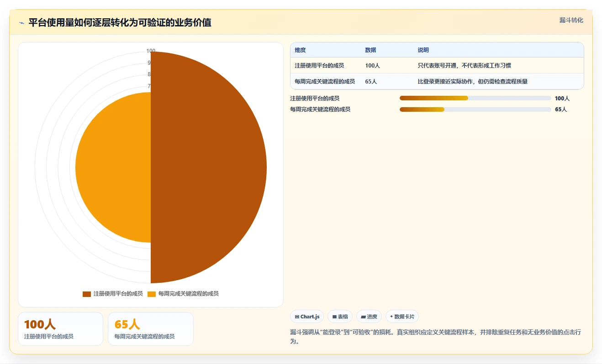Select the 进度 tag chip
Viewport: 602px width, 364px height.
point(369,317)
